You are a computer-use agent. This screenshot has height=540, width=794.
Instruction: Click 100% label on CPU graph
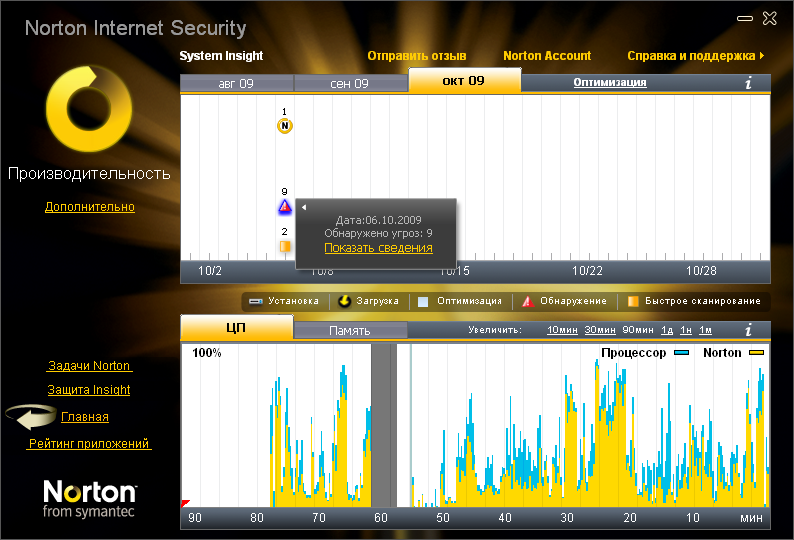pyautogui.click(x=207, y=353)
